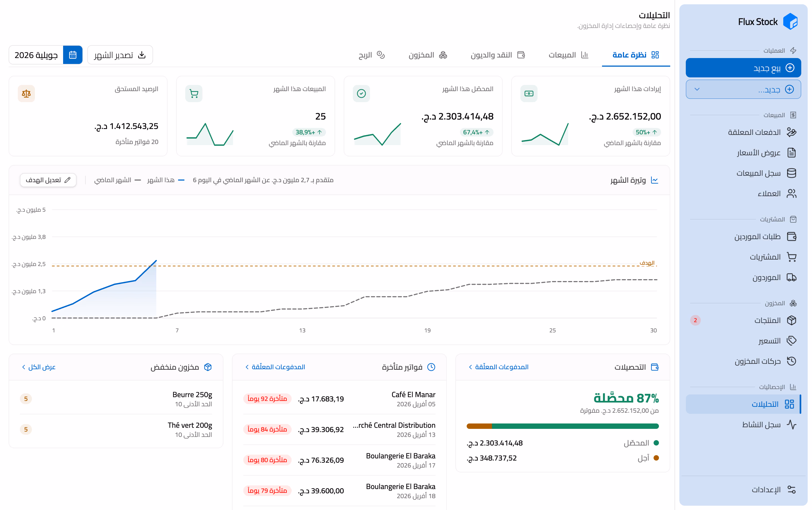The image size is (812, 510).
Task: Click متأخرة 84 يوما badge
Action: pyautogui.click(x=267, y=429)
